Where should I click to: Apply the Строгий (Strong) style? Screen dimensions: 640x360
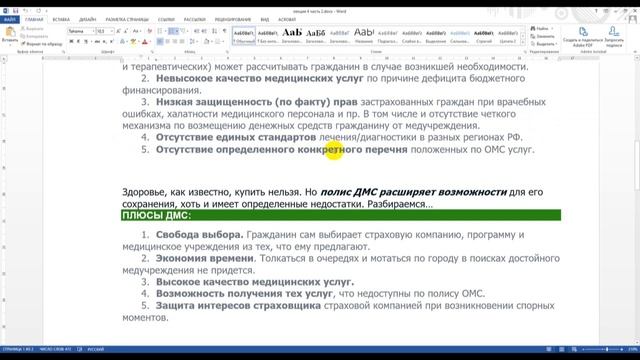coord(484,36)
